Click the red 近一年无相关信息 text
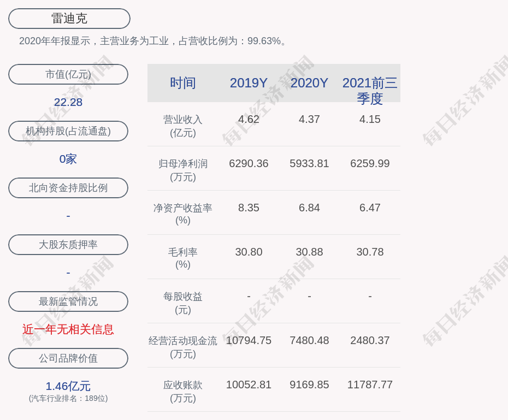Image resolution: width=508 pixels, height=420 pixels. (68, 329)
